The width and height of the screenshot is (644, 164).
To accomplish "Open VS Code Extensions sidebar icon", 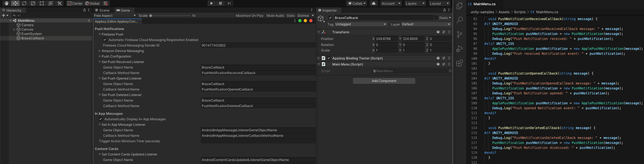I will [460, 63].
